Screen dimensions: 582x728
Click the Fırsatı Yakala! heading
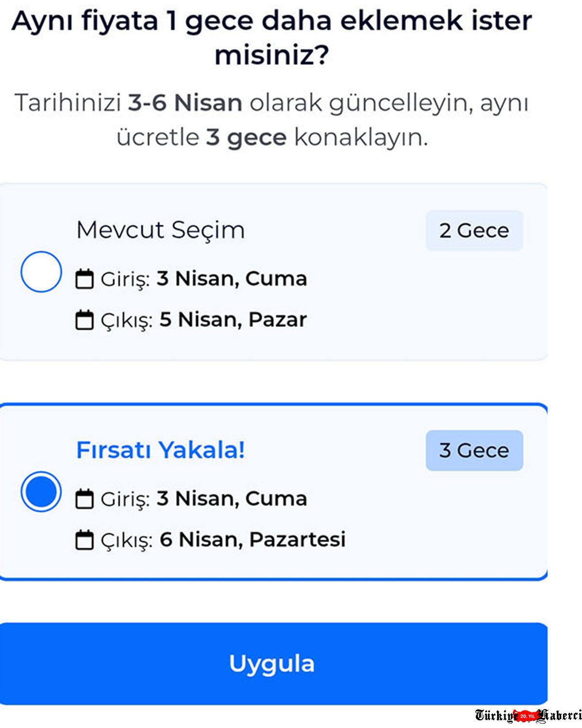(x=161, y=450)
